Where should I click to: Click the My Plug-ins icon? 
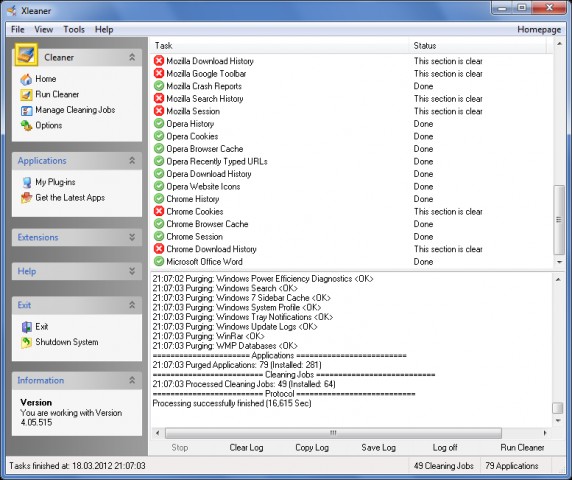coord(26,182)
